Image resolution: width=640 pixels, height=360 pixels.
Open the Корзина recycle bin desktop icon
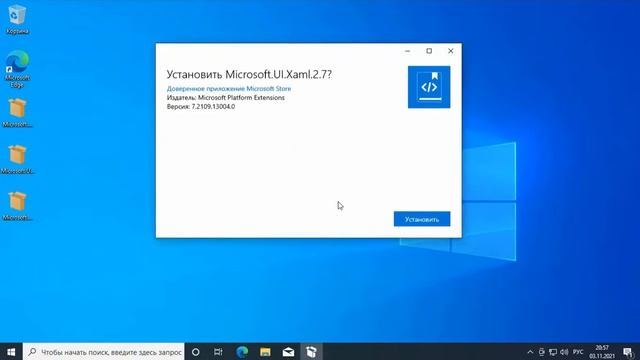click(17, 19)
